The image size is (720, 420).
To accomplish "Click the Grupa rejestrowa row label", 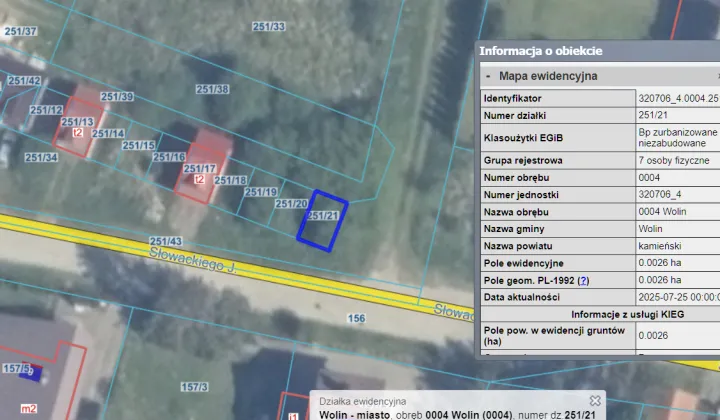I will pos(523,161).
